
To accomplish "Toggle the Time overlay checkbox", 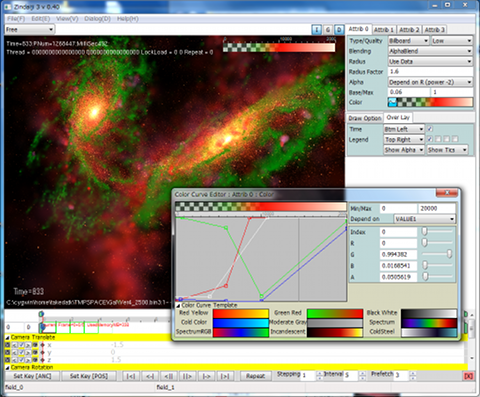I will tap(430, 129).
